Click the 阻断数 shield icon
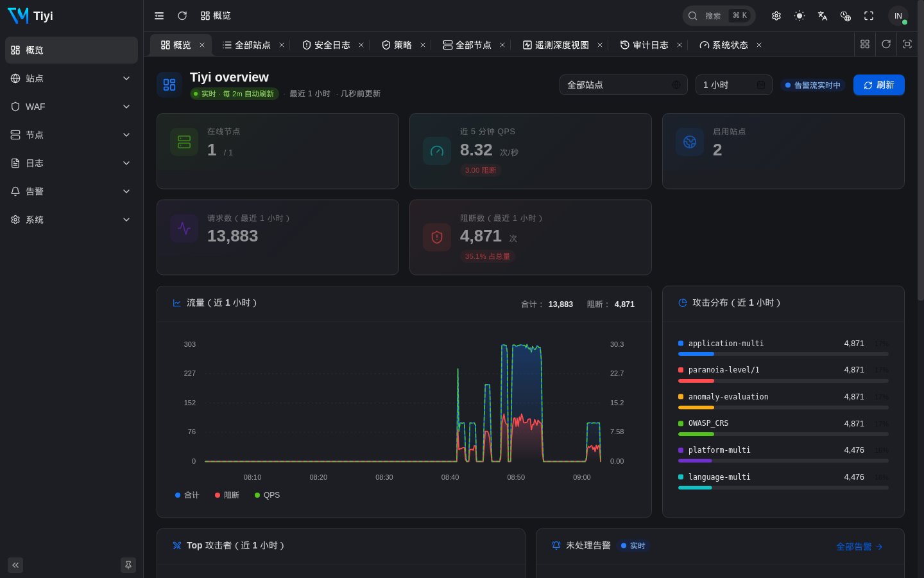The height and width of the screenshot is (578, 924). (x=437, y=237)
